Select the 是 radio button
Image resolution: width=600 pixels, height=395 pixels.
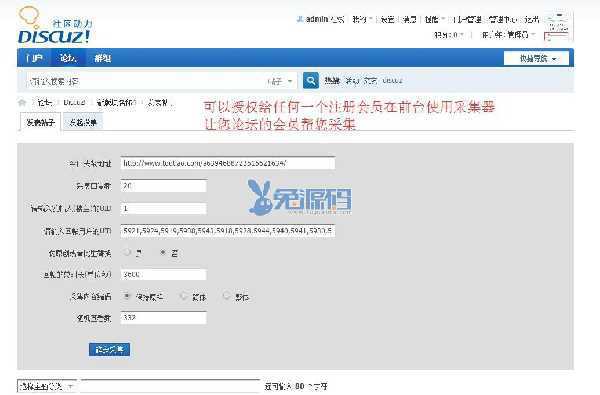127,252
